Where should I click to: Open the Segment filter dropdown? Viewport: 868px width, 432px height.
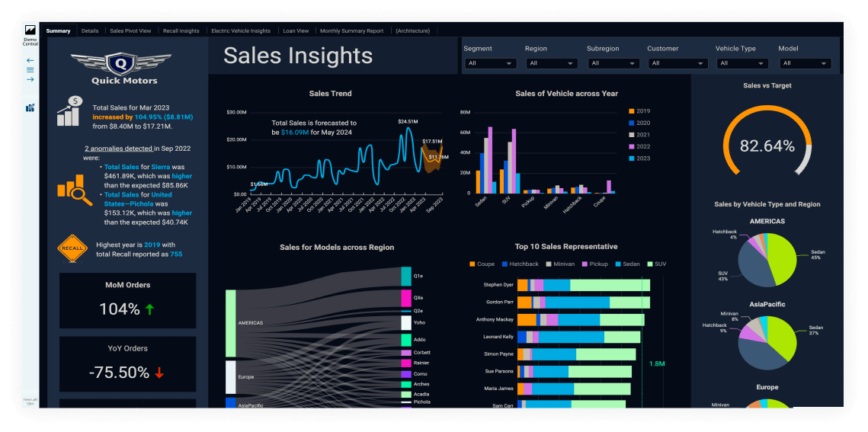point(491,63)
